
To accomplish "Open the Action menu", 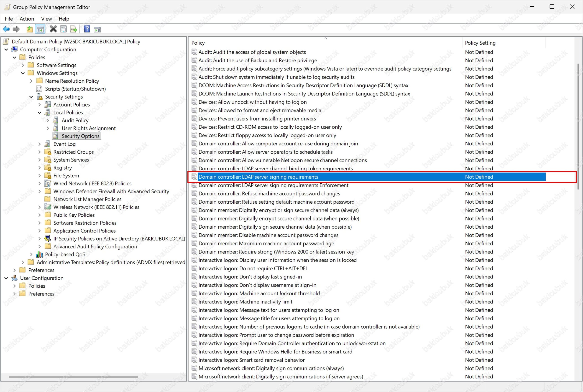I will tap(27, 19).
